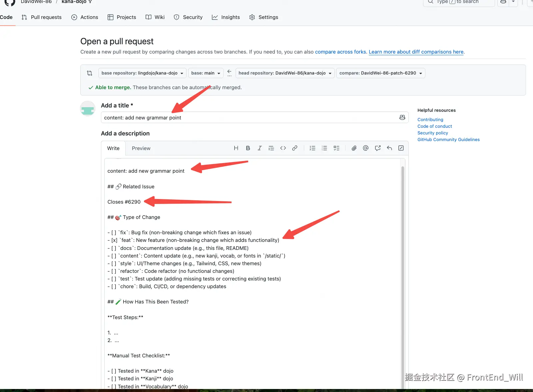This screenshot has height=392, width=533.
Task: Click the search box in the header
Action: point(459,2)
